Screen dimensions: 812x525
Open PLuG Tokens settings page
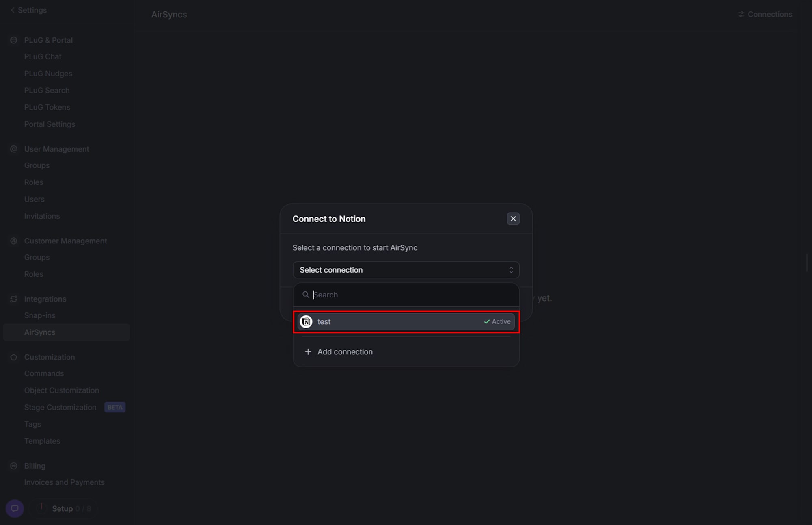[47, 107]
